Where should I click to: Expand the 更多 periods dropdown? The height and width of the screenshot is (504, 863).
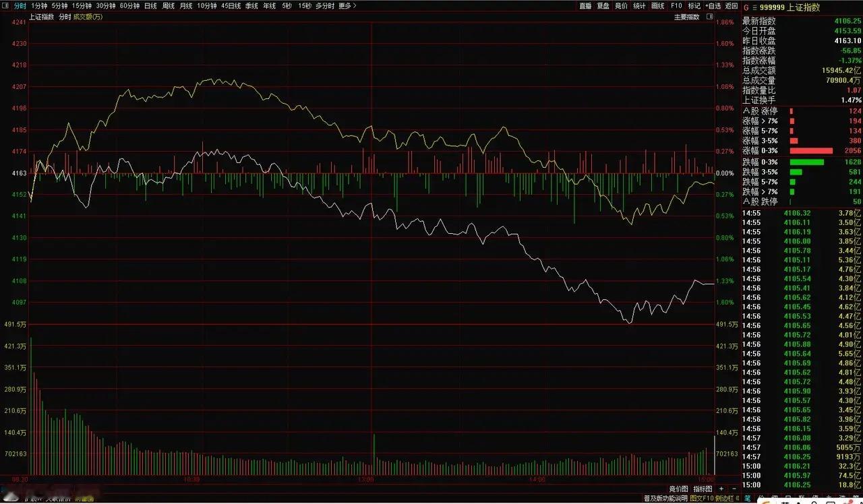tap(347, 5)
